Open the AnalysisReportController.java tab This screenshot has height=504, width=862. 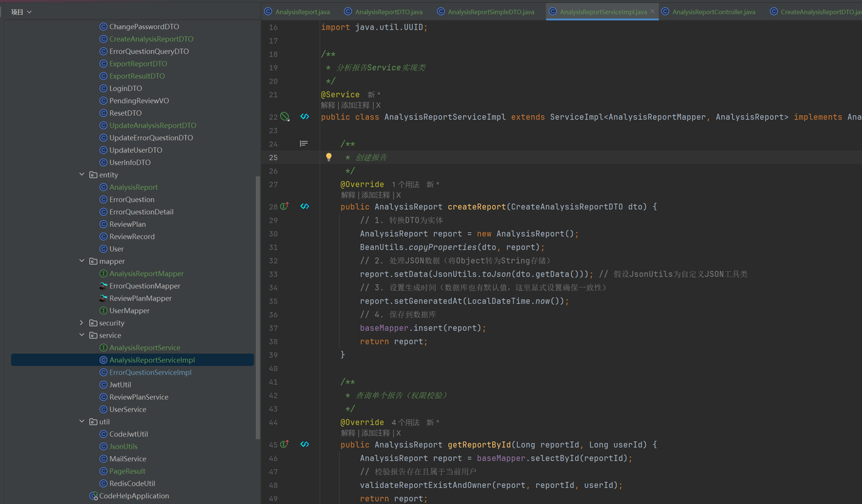[x=708, y=11]
